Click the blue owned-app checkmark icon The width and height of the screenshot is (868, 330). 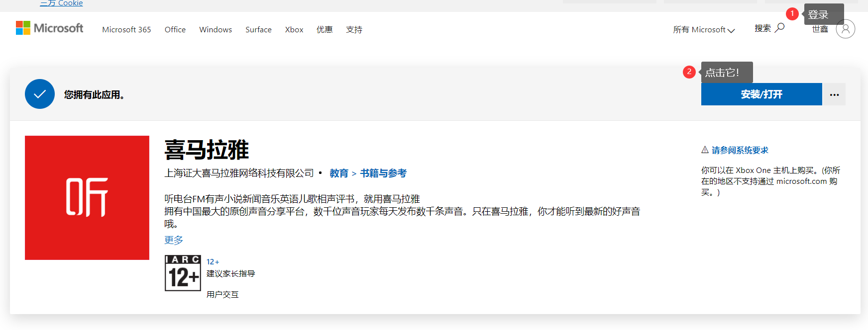coord(40,94)
